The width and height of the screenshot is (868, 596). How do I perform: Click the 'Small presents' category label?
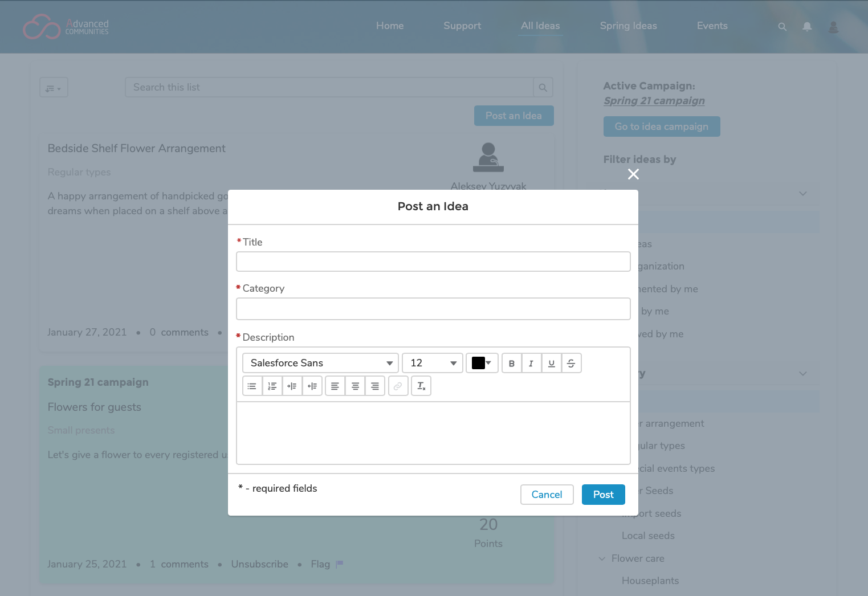(x=81, y=430)
